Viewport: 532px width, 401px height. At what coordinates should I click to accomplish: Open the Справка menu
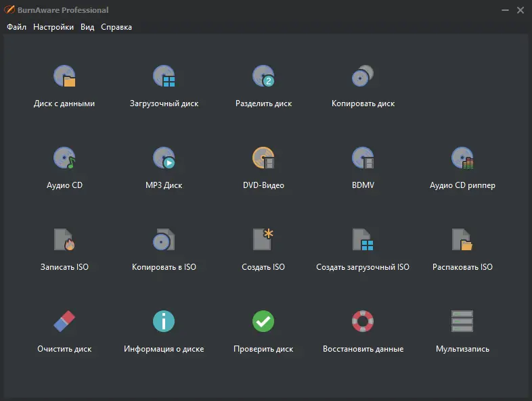pyautogui.click(x=116, y=27)
